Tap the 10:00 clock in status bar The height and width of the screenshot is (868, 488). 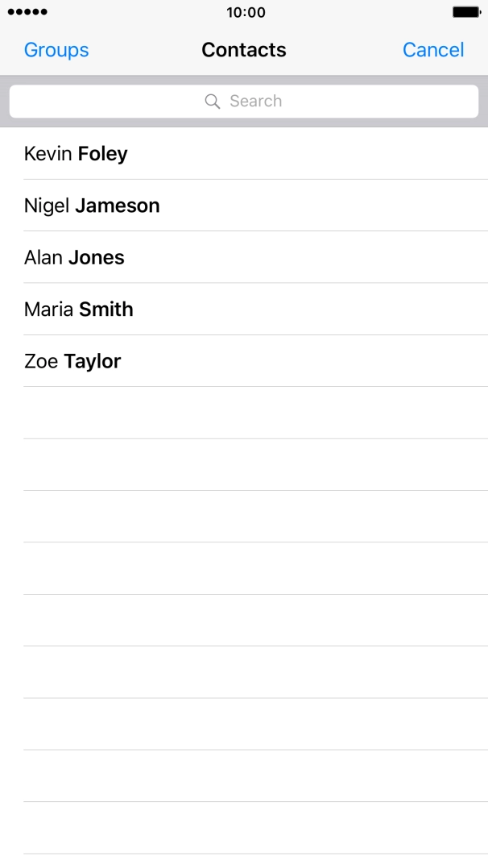[x=246, y=12]
